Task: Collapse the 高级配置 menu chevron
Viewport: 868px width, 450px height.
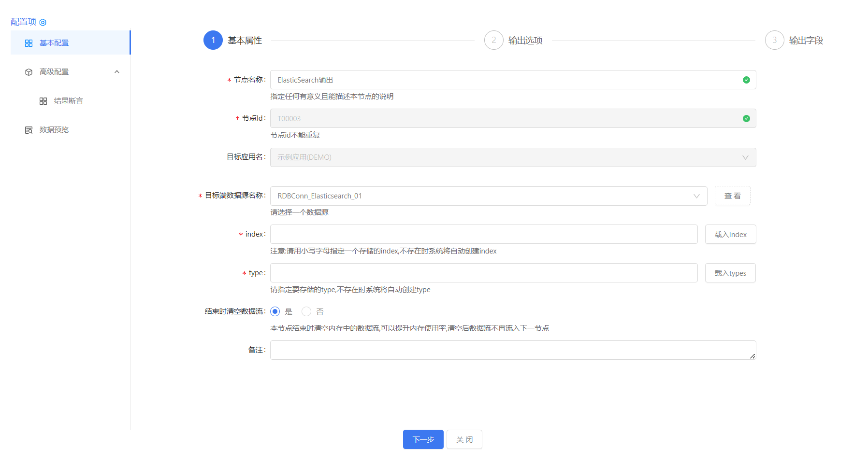Action: 116,72
